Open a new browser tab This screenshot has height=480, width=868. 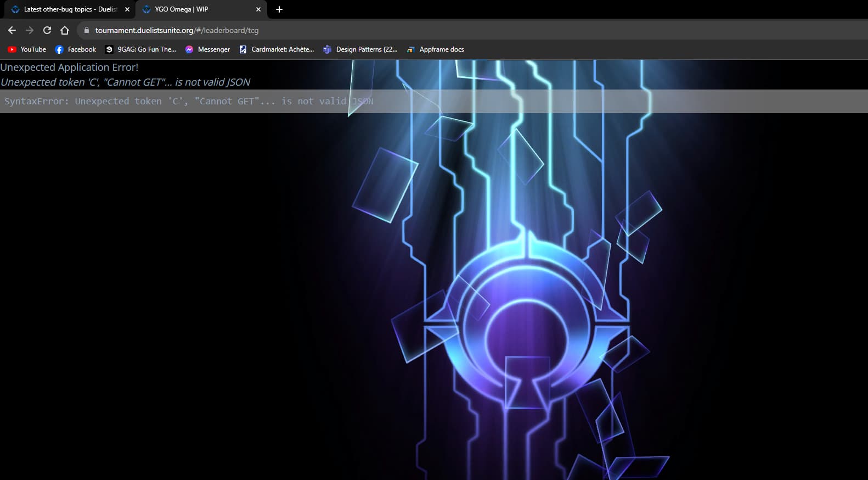pyautogui.click(x=279, y=9)
